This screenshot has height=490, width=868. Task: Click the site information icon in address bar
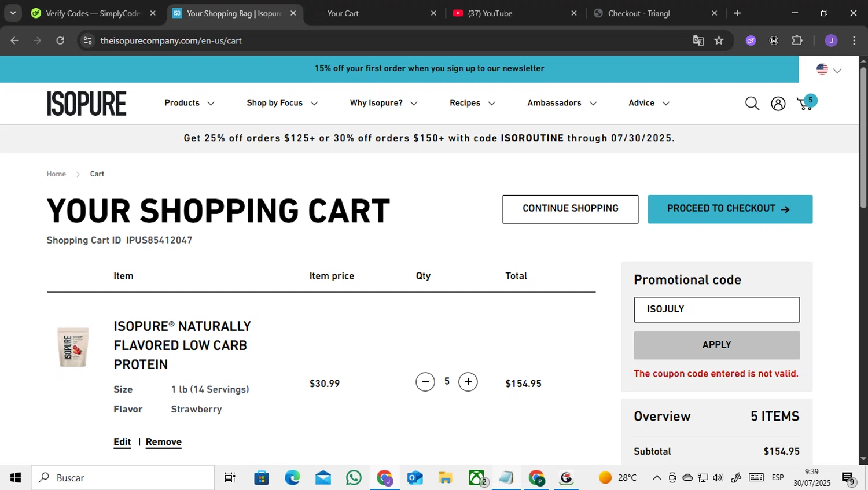(x=87, y=40)
